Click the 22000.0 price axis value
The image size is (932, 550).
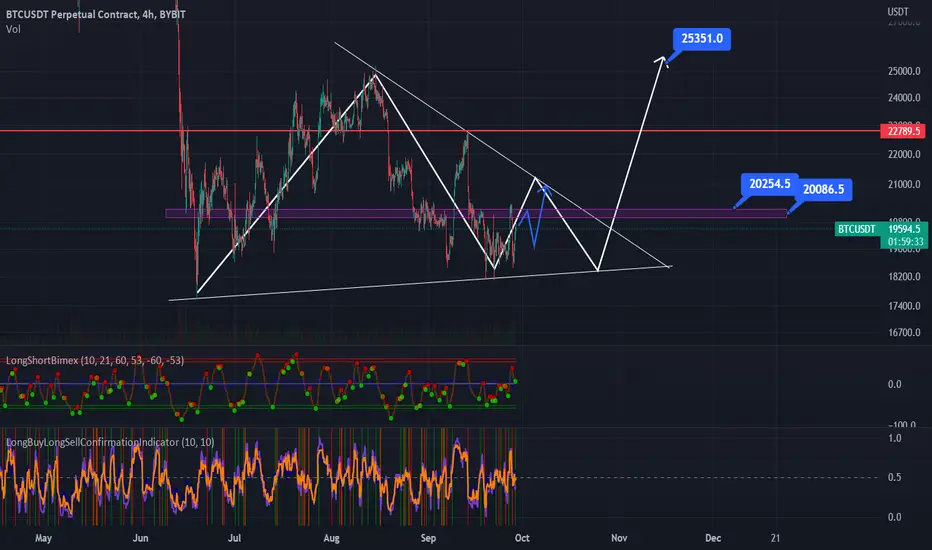[903, 154]
